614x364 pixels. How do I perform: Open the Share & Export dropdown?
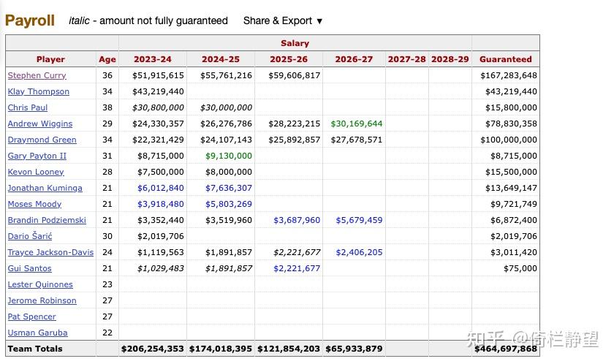click(283, 20)
